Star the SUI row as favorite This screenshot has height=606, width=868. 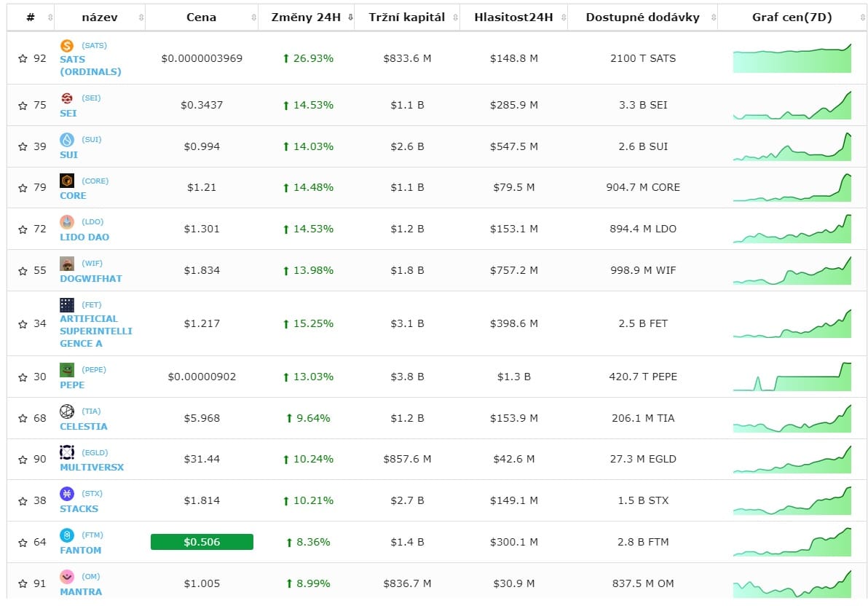(x=23, y=146)
